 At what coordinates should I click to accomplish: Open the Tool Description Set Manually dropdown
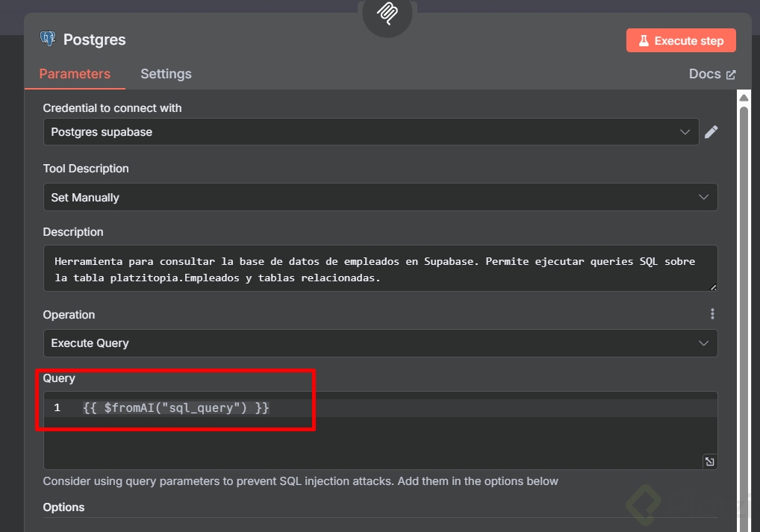click(x=381, y=197)
